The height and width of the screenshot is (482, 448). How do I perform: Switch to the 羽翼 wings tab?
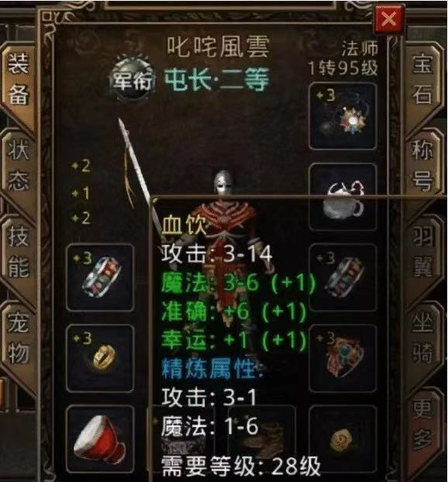point(422,251)
